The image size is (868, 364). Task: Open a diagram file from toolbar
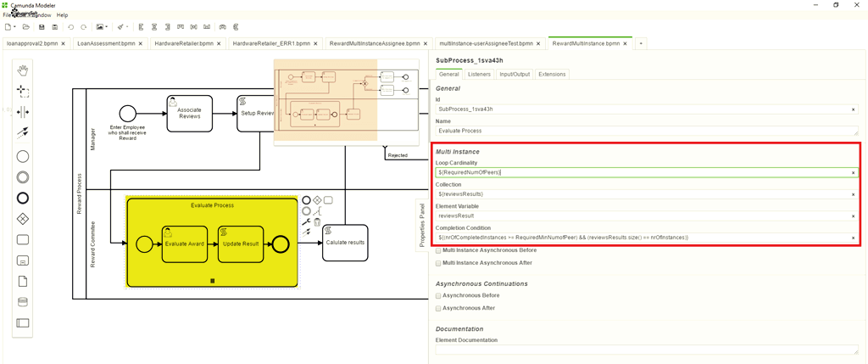25,26
